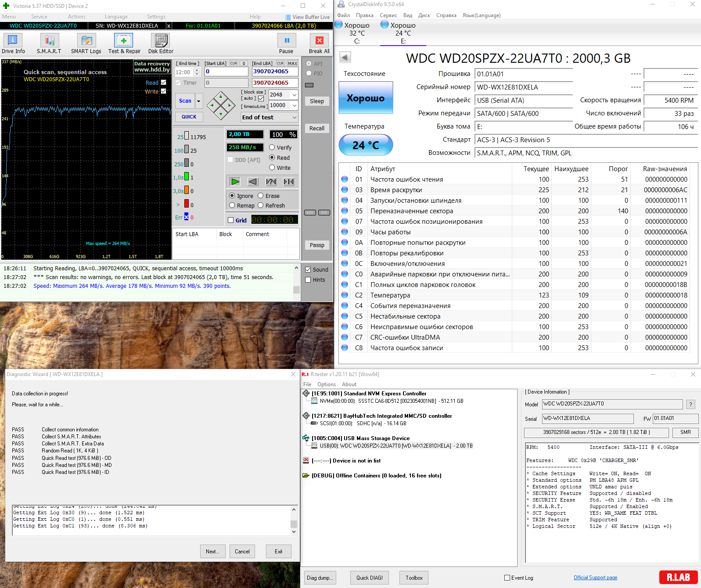Image resolution: width=701 pixels, height=588 pixels.
Task: Click the R.LAB logo button
Action: click(x=678, y=577)
